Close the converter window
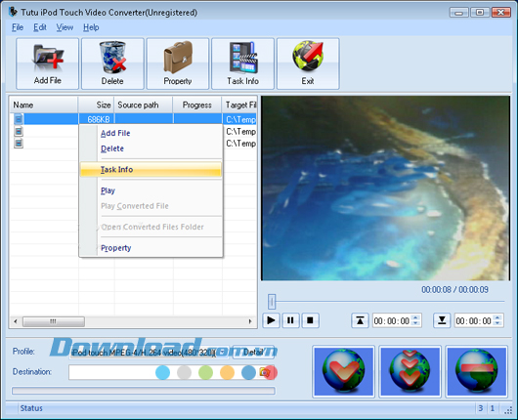Viewport: 518px width, 420px height. tap(500, 13)
